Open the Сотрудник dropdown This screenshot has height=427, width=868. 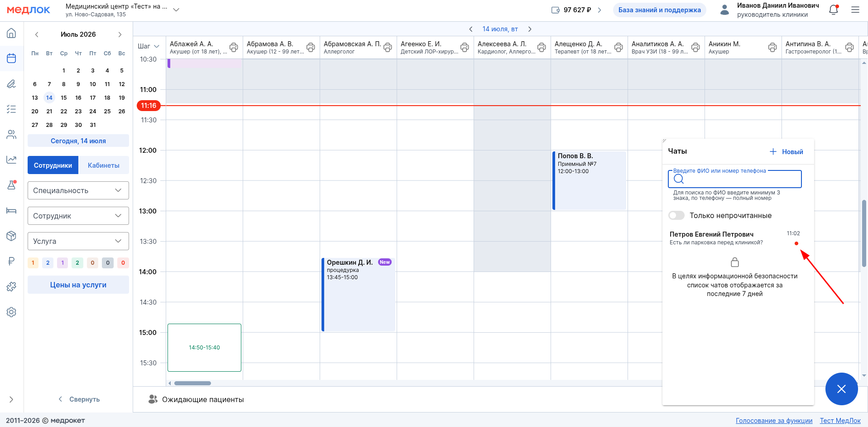click(x=78, y=216)
